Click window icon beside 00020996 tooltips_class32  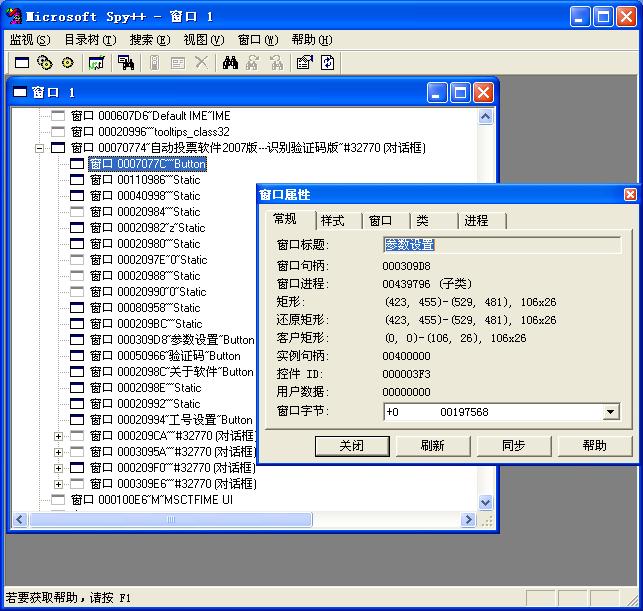[58, 132]
